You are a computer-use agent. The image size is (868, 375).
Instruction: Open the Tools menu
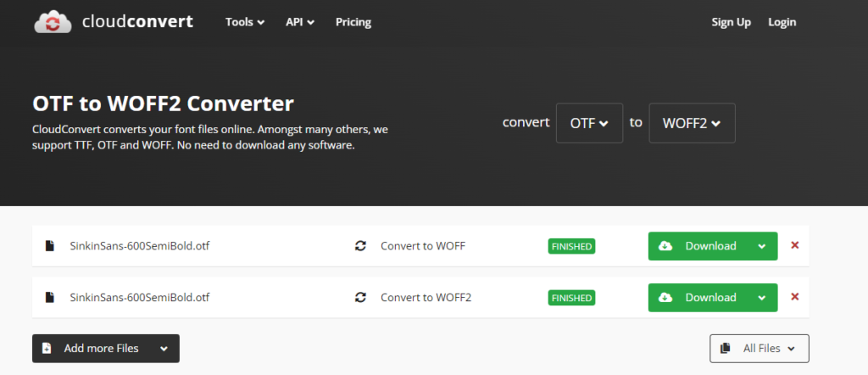click(245, 22)
